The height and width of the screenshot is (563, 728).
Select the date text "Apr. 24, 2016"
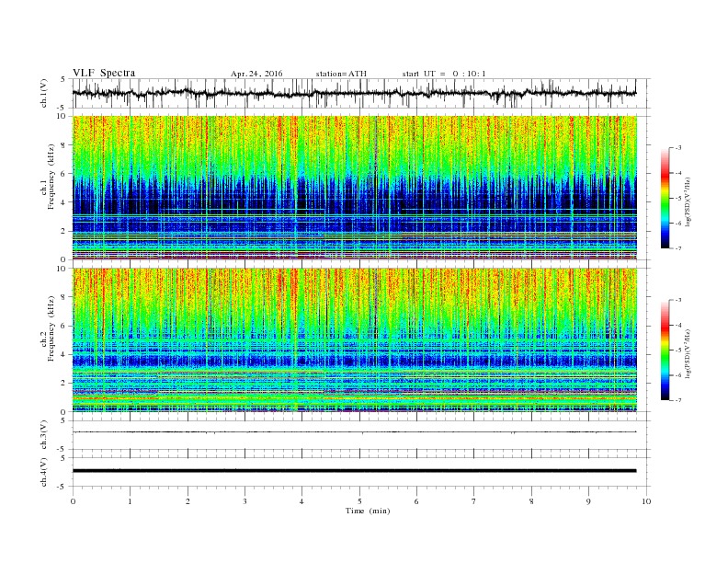(256, 74)
